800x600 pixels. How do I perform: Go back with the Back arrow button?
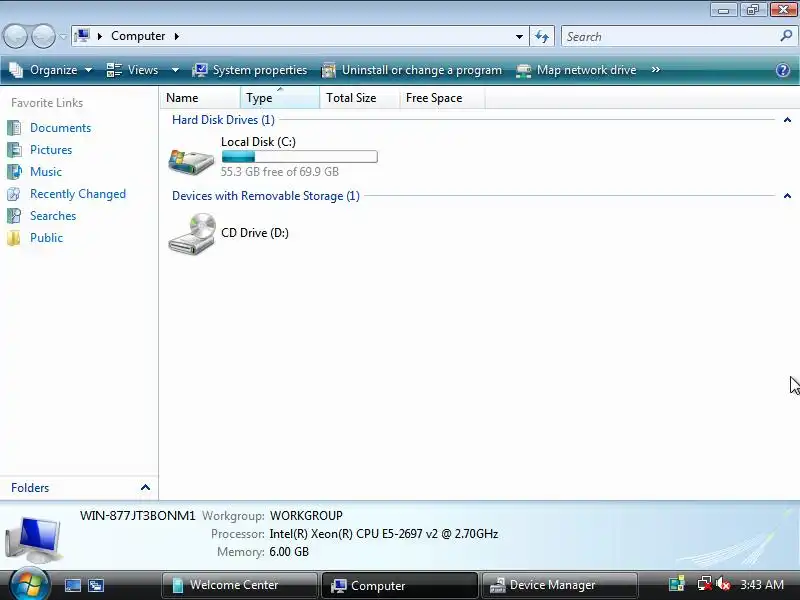click(x=15, y=37)
